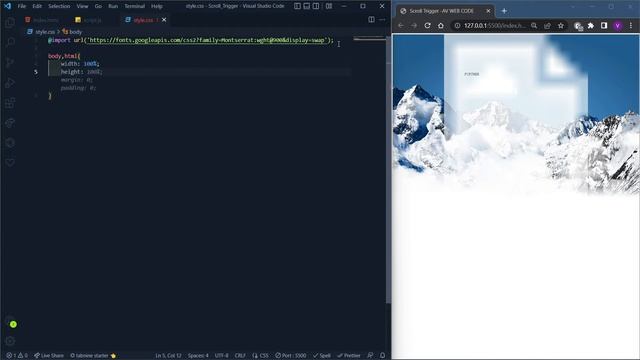Start Live Share from status bar

49,356
